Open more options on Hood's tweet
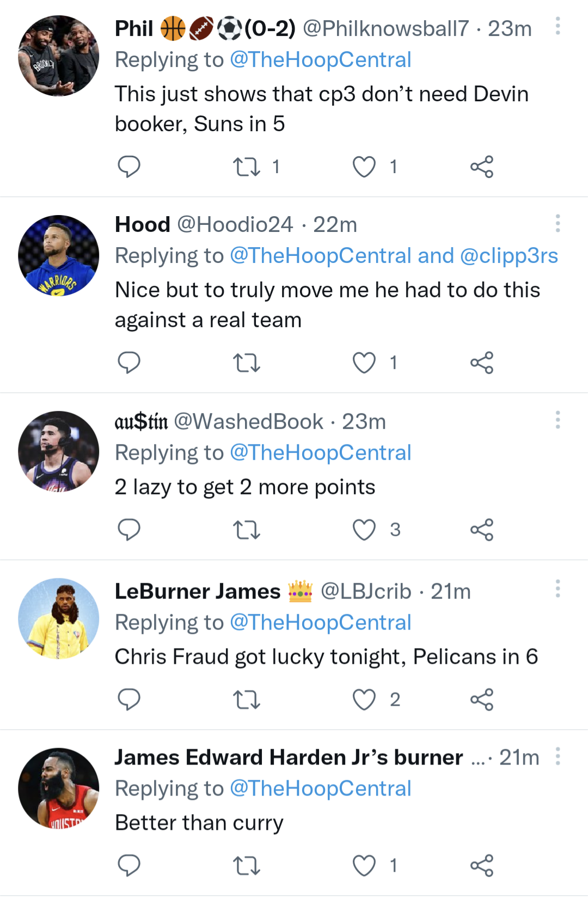Image resolution: width=588 pixels, height=899 pixels. pos(558,223)
